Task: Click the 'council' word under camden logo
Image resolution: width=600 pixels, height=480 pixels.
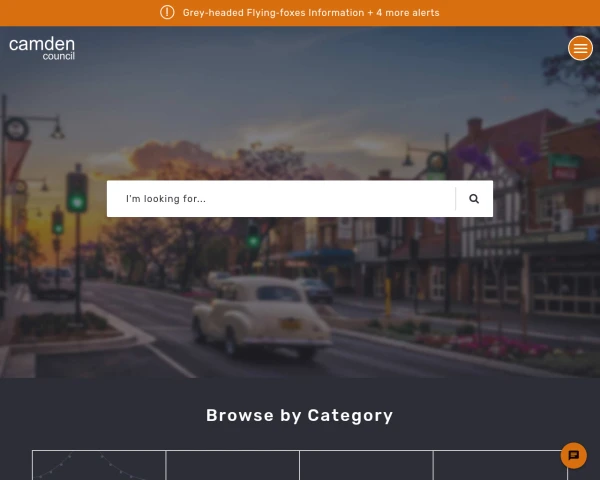Action: click(x=59, y=56)
